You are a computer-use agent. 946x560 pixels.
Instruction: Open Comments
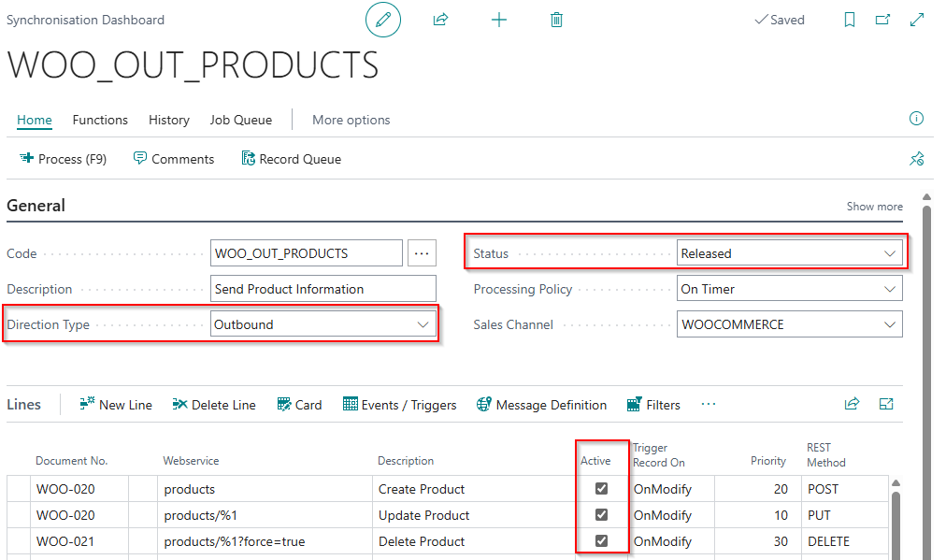[174, 159]
